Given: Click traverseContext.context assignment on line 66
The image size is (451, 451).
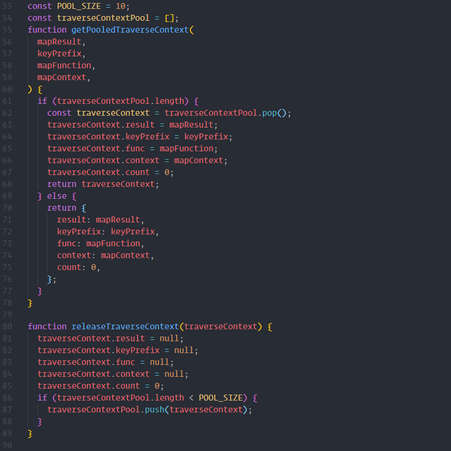Looking at the screenshot, I should tap(137, 161).
